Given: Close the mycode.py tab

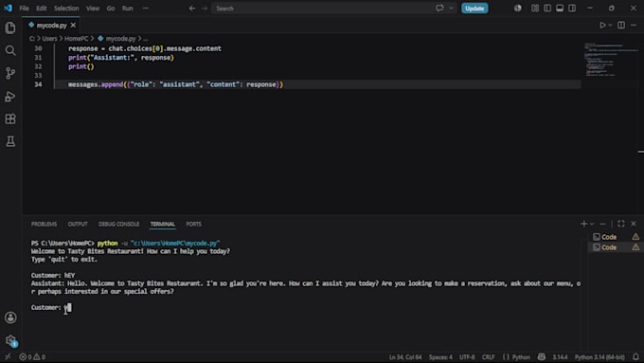Looking at the screenshot, I should pyautogui.click(x=73, y=26).
